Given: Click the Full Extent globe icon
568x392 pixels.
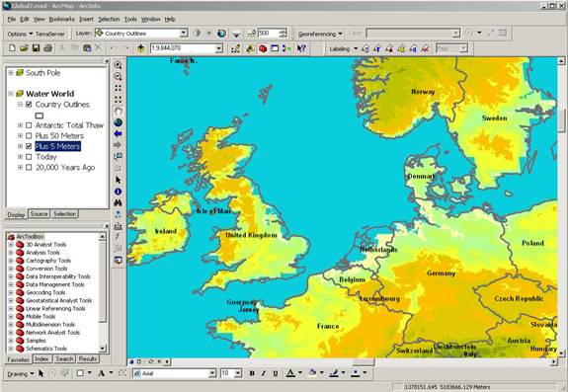Looking at the screenshot, I should pyautogui.click(x=118, y=122).
